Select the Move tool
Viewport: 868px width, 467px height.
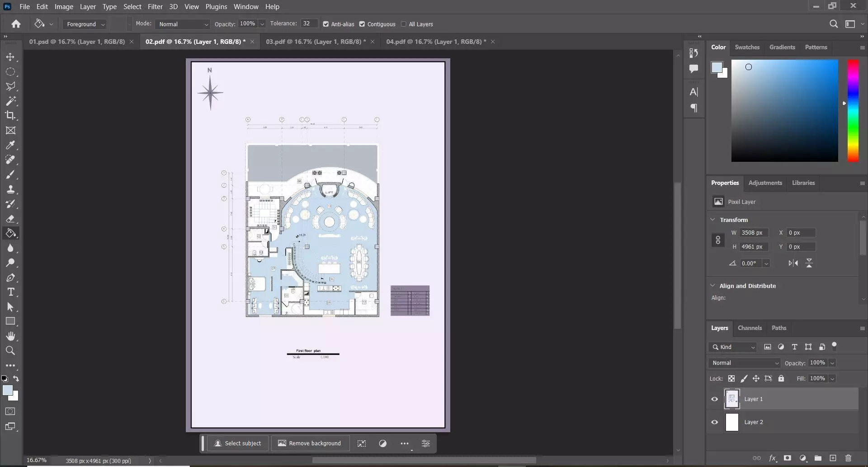pos(10,57)
